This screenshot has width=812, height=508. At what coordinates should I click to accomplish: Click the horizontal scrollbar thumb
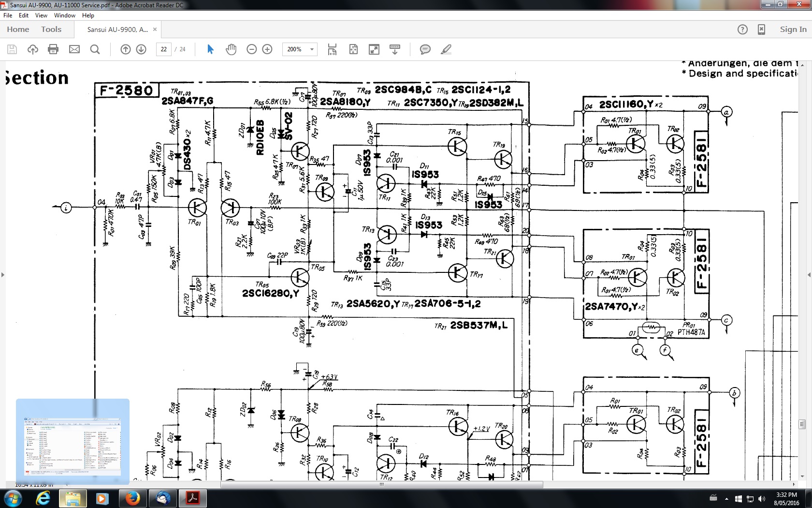(382, 484)
